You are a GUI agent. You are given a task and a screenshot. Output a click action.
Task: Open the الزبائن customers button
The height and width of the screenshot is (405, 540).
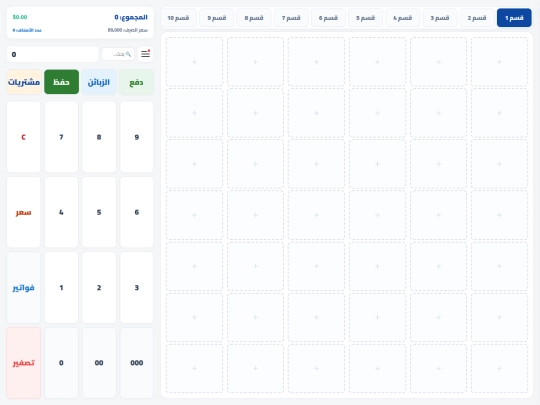point(99,82)
